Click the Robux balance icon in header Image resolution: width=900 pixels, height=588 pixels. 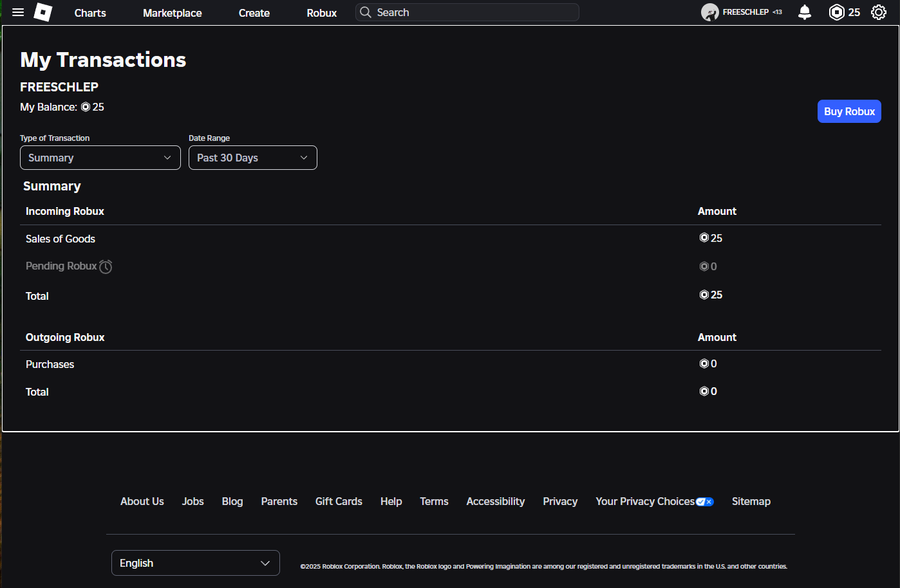click(836, 12)
